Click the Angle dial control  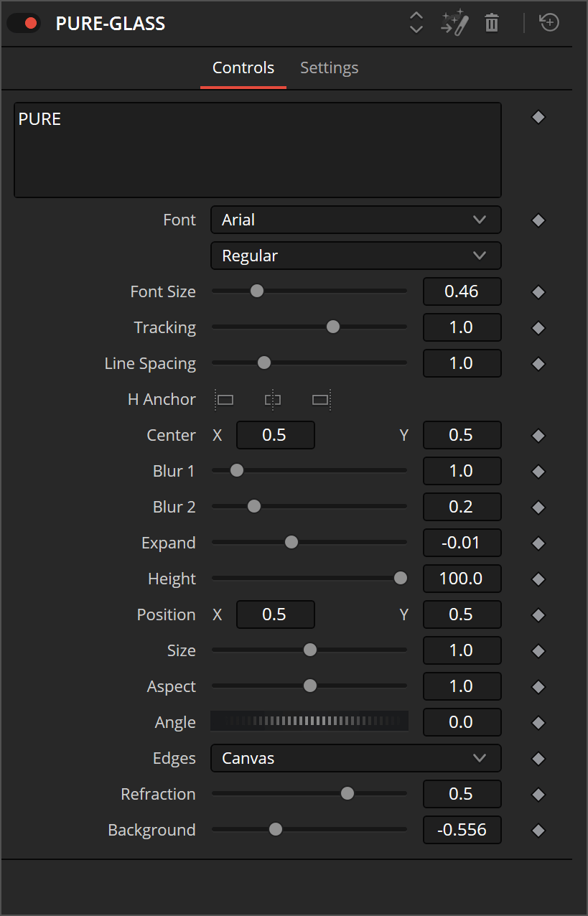309,721
